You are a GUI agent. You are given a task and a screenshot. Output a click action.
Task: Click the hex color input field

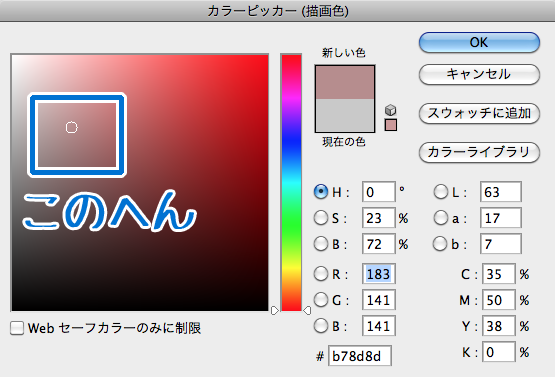pos(360,356)
